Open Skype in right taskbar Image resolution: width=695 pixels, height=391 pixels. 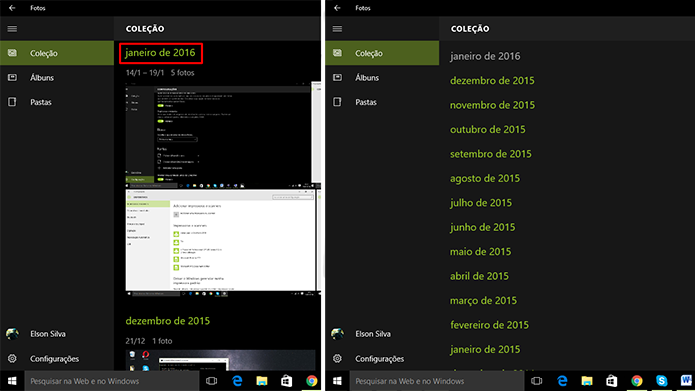coord(661,381)
